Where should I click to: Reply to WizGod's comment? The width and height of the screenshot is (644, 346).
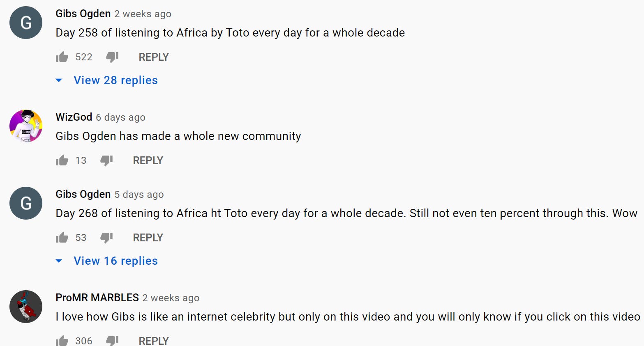[148, 160]
